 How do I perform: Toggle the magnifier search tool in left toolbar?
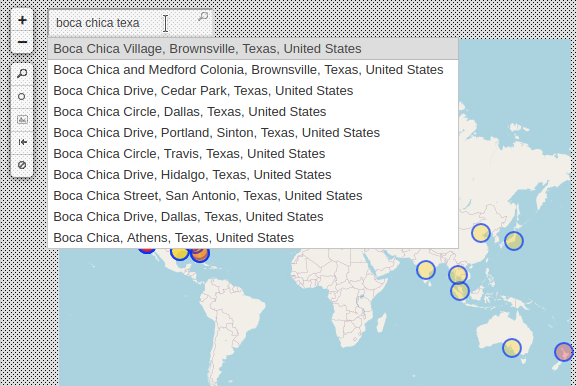(x=22, y=74)
